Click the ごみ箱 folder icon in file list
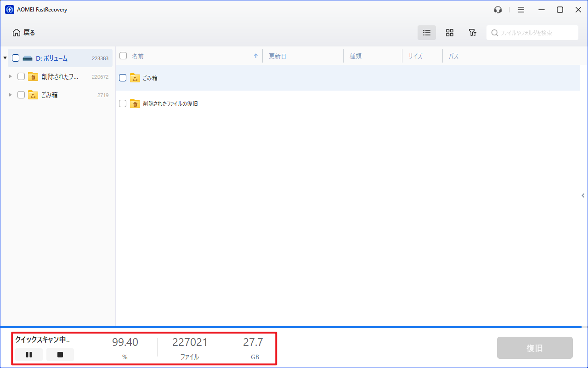This screenshot has width=588, height=368. pos(135,78)
